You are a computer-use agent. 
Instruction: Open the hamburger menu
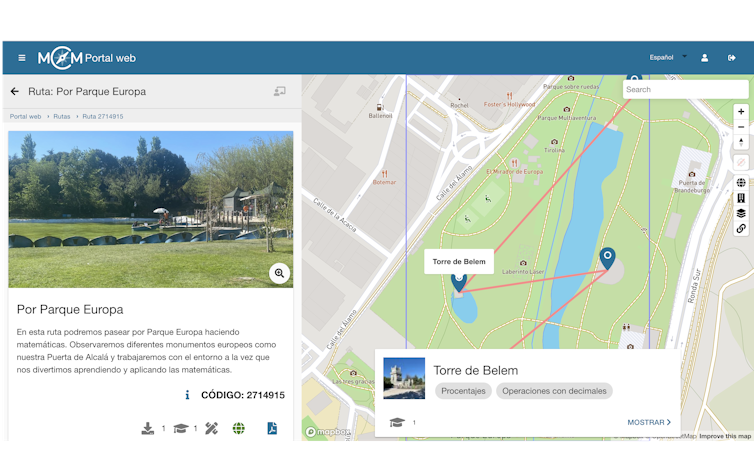point(22,58)
